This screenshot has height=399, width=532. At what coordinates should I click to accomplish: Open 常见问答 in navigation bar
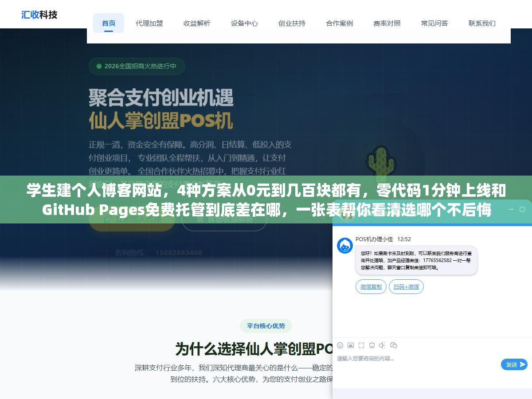(434, 23)
